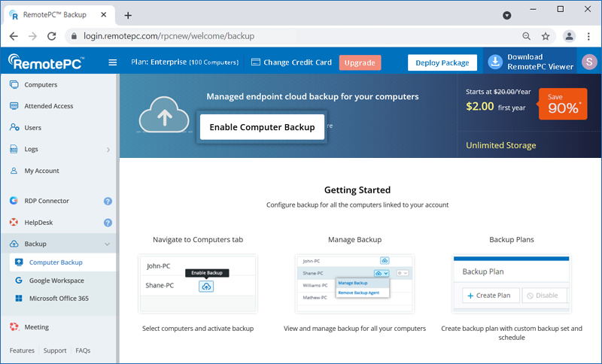Open the Chrome three-dot menu
This screenshot has height=364, width=602.
589,35
